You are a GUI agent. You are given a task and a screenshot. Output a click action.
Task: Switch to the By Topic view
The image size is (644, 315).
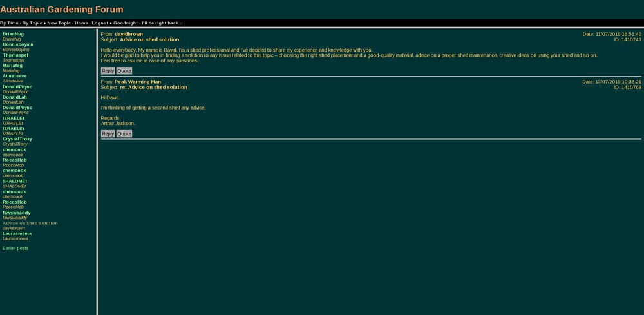click(32, 23)
